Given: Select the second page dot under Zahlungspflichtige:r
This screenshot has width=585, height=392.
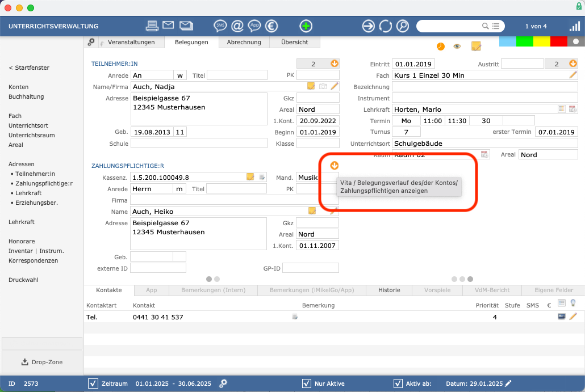Looking at the screenshot, I should tap(217, 279).
